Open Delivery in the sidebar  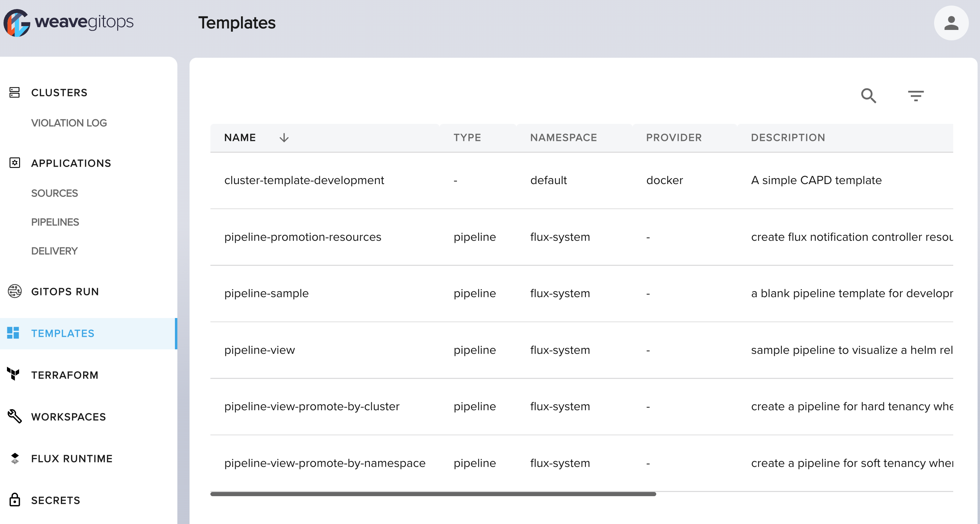(x=54, y=251)
